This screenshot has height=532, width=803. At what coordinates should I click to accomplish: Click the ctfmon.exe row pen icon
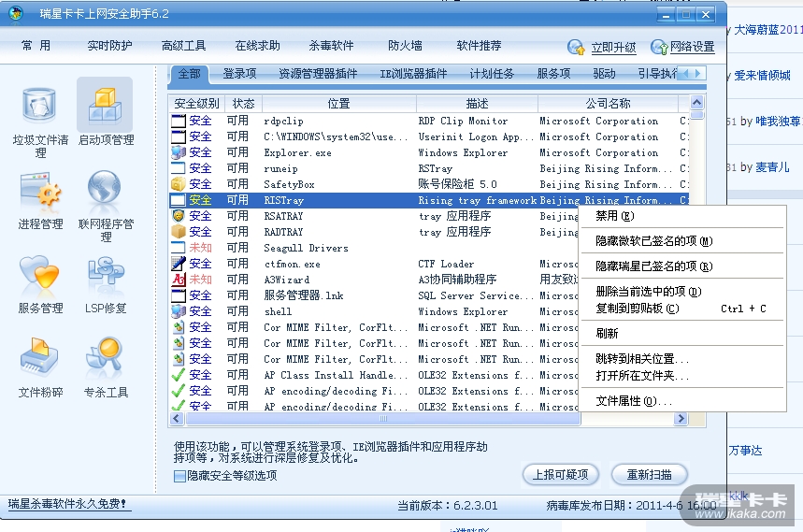[x=179, y=264]
